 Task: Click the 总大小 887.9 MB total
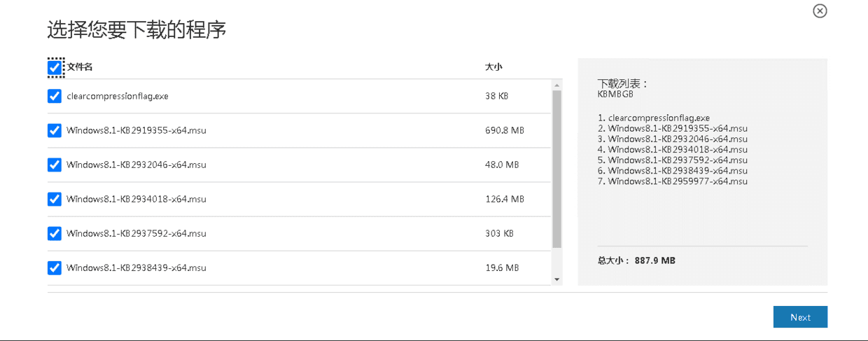click(636, 260)
